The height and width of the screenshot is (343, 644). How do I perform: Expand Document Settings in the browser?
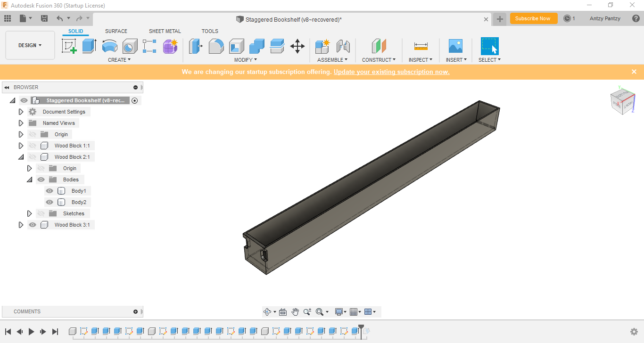(x=21, y=112)
